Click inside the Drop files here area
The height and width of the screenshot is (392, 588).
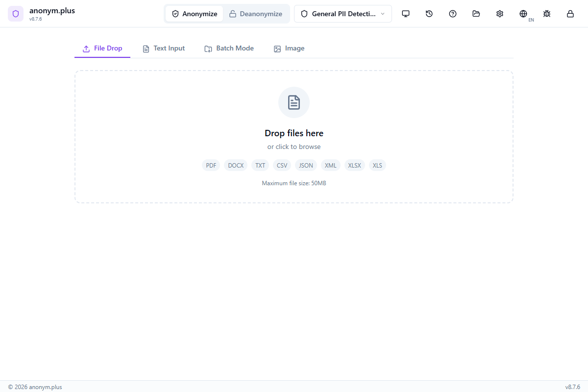pos(294,133)
